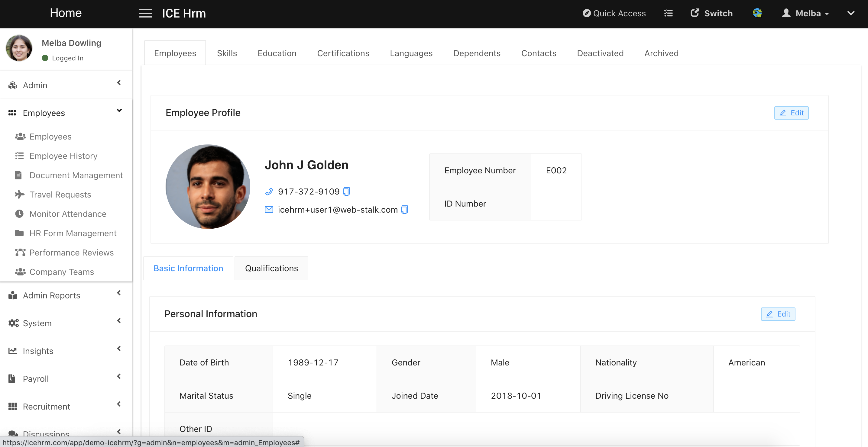Click John J Golden's profile photo
Image resolution: width=868 pixels, height=447 pixels.
click(x=208, y=187)
